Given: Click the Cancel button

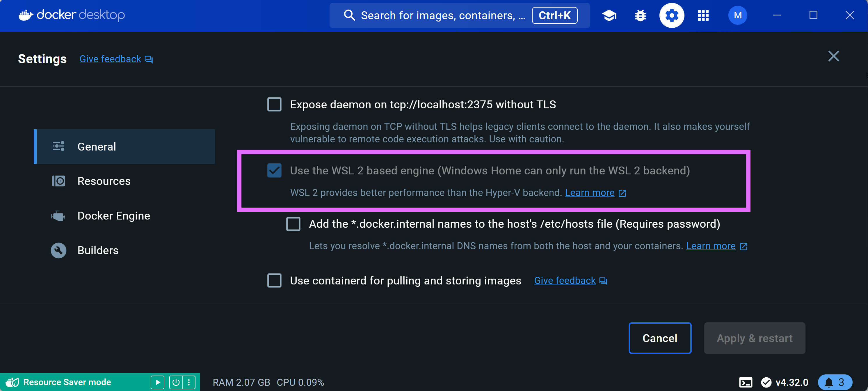Looking at the screenshot, I should pos(660,338).
